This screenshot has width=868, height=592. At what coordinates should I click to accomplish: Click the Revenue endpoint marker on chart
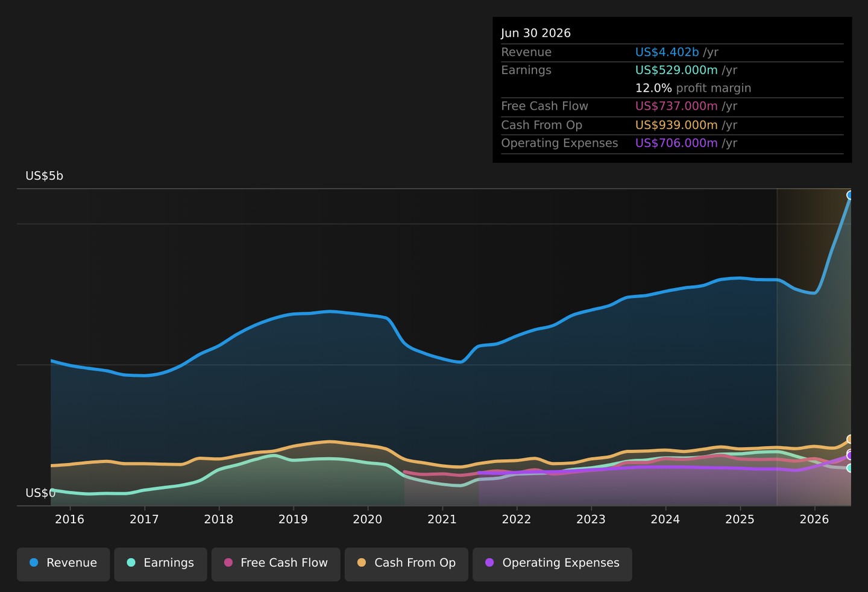click(851, 195)
